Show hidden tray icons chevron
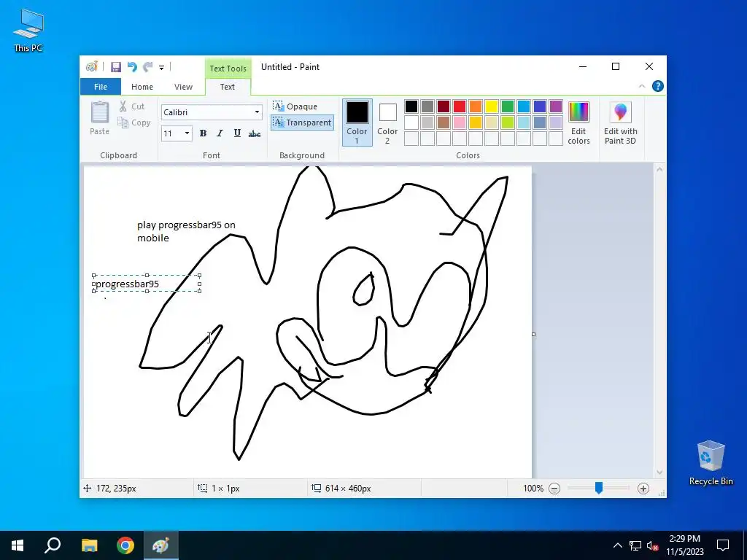 (x=617, y=545)
